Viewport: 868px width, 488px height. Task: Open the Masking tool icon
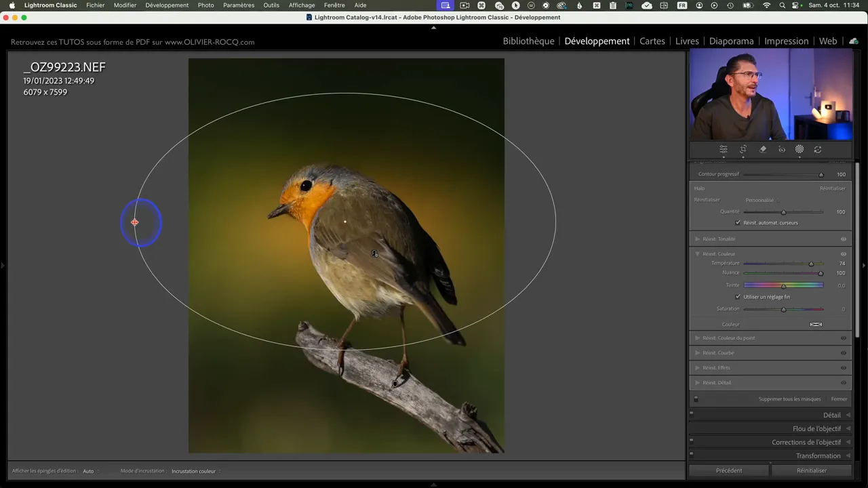click(800, 149)
